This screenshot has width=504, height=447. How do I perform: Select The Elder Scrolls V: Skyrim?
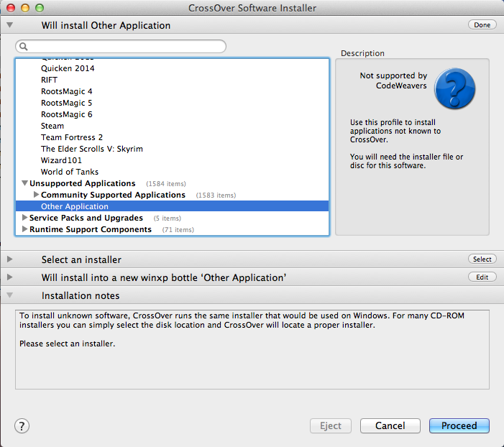(92, 149)
